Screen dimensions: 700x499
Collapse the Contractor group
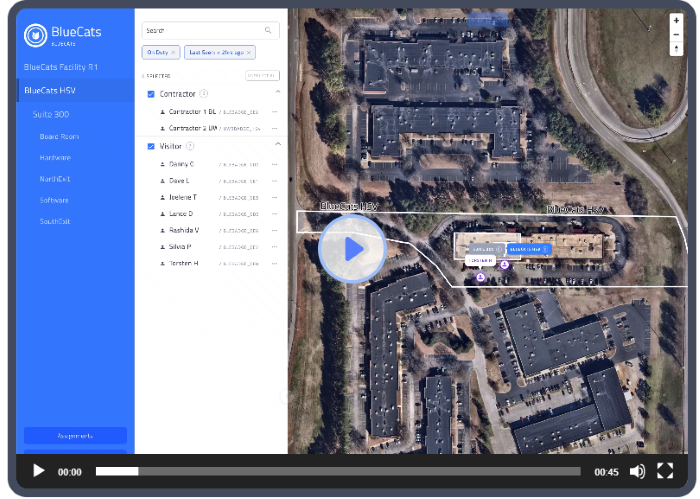pyautogui.click(x=278, y=92)
